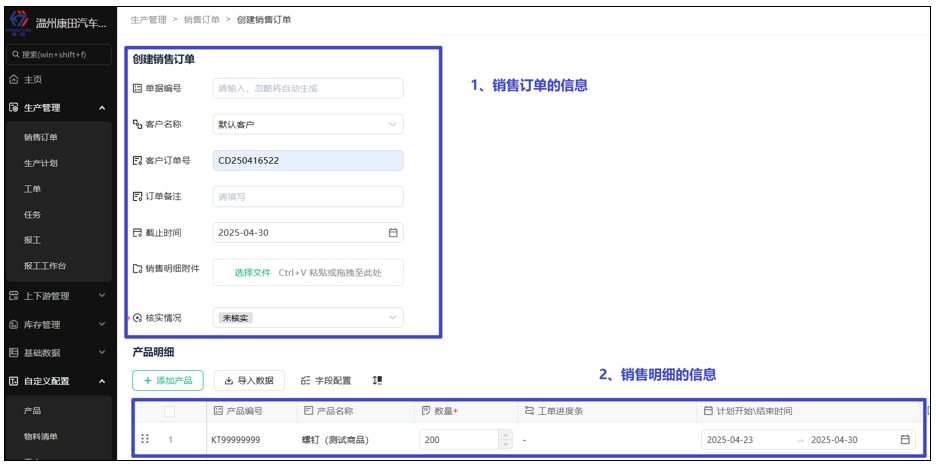Screen dimensions: 936x467
Task: Click the company logo in the sidebar
Action: point(18,21)
